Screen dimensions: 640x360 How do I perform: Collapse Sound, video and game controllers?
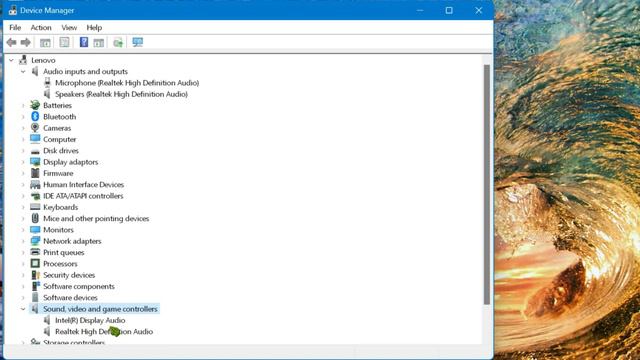click(x=23, y=309)
